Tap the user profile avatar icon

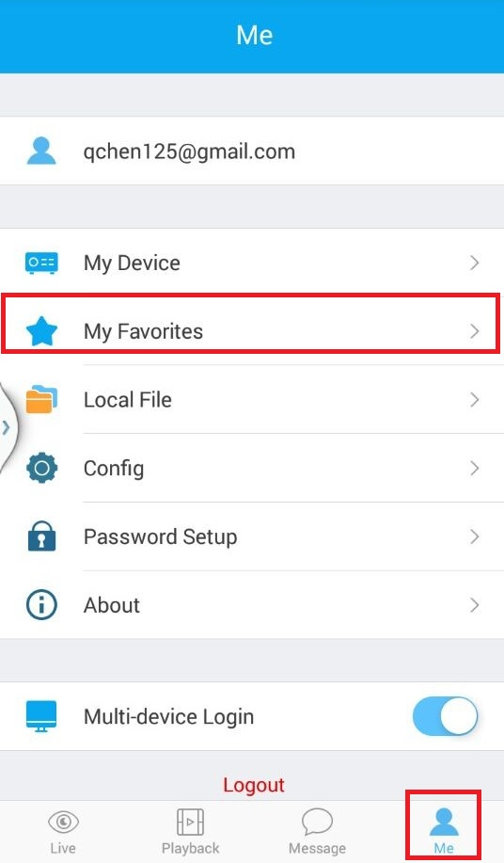pos(41,151)
